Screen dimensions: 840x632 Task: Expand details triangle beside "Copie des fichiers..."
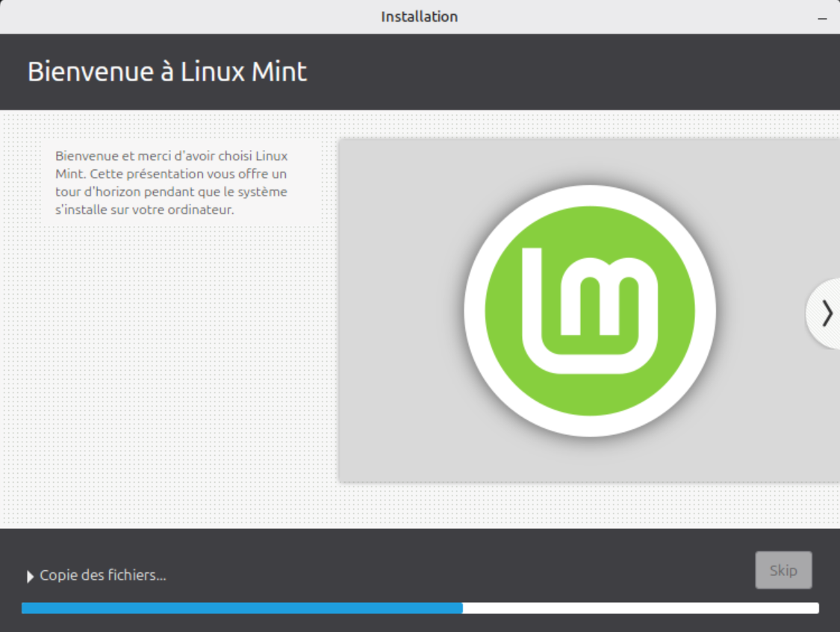[x=30, y=576]
